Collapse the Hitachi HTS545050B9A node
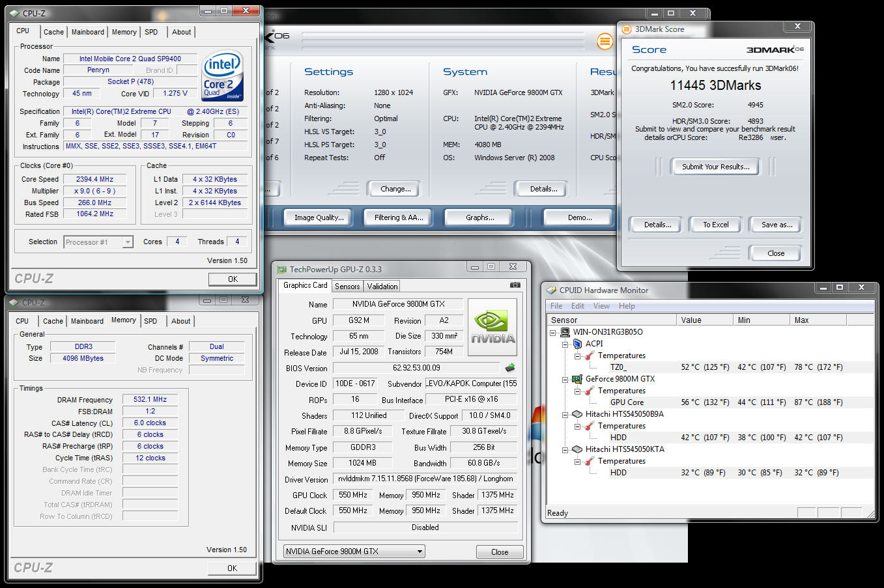This screenshot has height=588, width=884. [565, 414]
